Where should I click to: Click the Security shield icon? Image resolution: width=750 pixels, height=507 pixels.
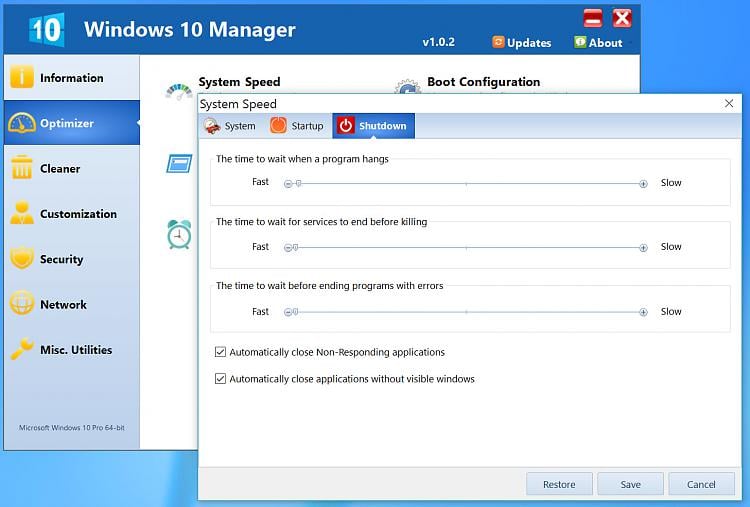click(22, 258)
